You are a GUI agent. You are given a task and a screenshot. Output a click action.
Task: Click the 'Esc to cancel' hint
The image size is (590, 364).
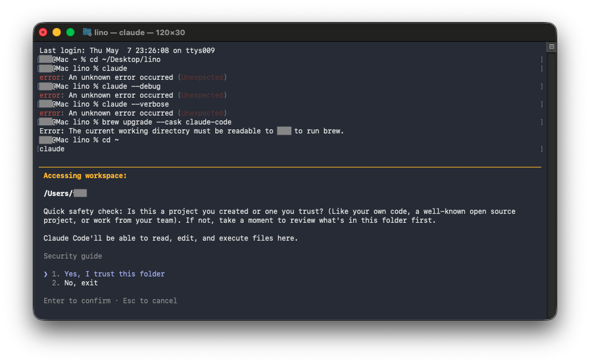(x=150, y=300)
